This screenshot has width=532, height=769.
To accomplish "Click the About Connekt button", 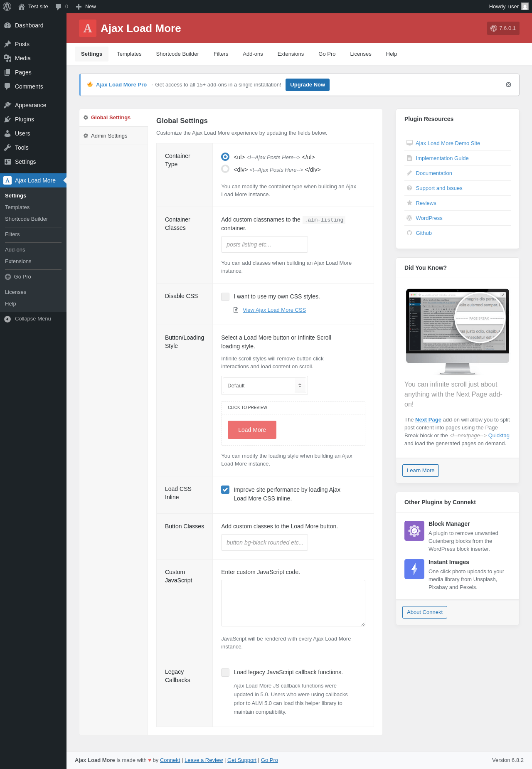I will pyautogui.click(x=425, y=612).
